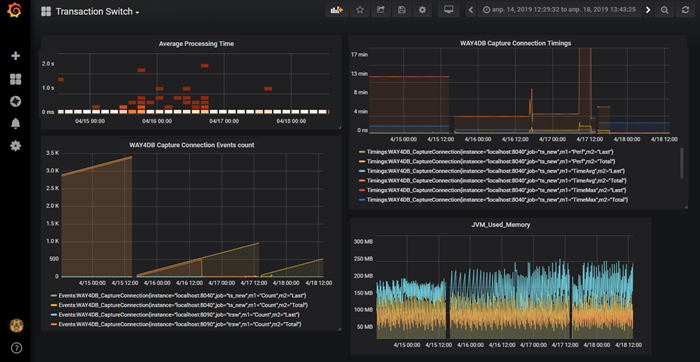Image resolution: width=700 pixels, height=362 pixels.
Task: Open the Create plus menu in sidebar
Action: [x=15, y=56]
